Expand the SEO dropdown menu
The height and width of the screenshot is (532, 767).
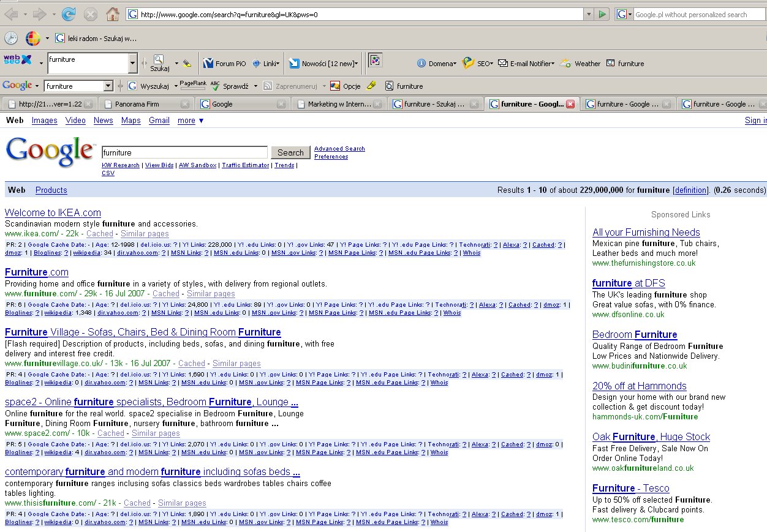coord(477,63)
